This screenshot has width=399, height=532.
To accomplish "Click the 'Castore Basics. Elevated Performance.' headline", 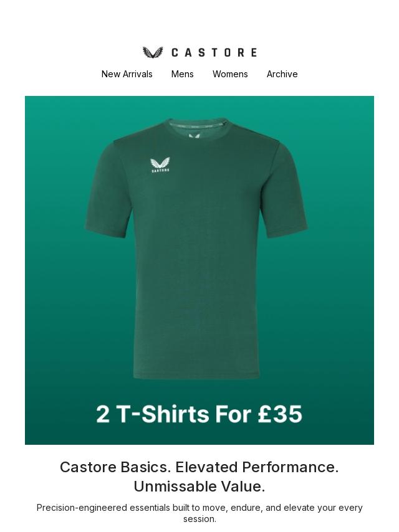I will (x=199, y=467).
